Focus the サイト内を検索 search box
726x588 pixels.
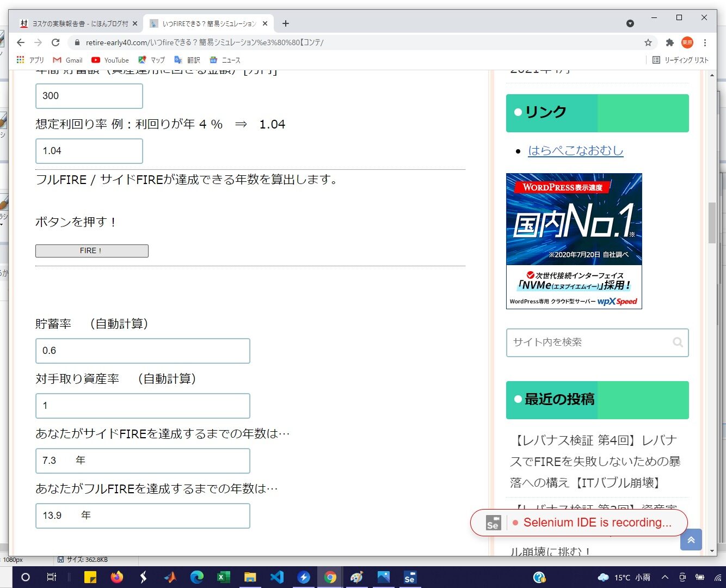pyautogui.click(x=590, y=342)
